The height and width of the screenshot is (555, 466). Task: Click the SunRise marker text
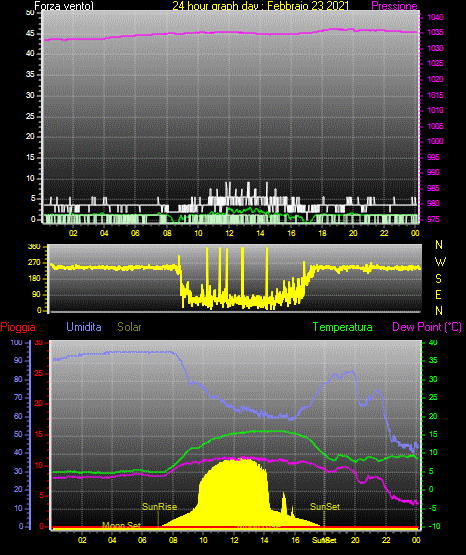(x=159, y=507)
